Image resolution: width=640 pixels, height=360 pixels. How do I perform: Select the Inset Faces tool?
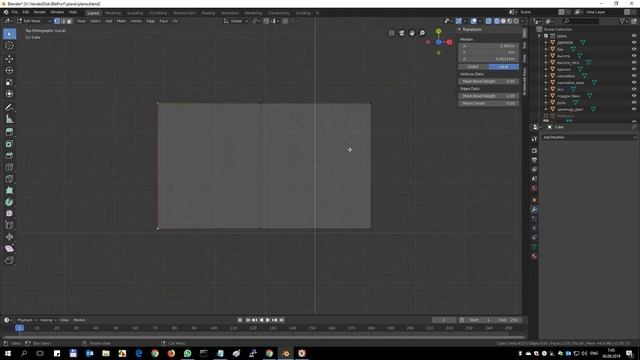pos(9,144)
